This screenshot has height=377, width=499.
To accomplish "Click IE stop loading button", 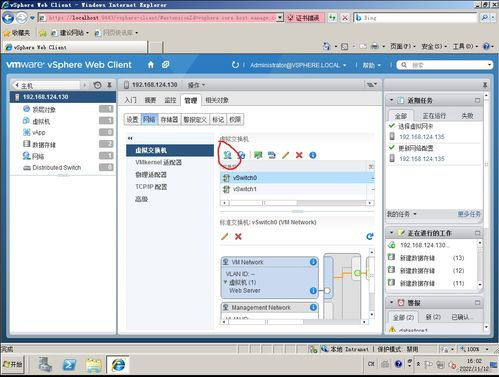I will point(345,18).
